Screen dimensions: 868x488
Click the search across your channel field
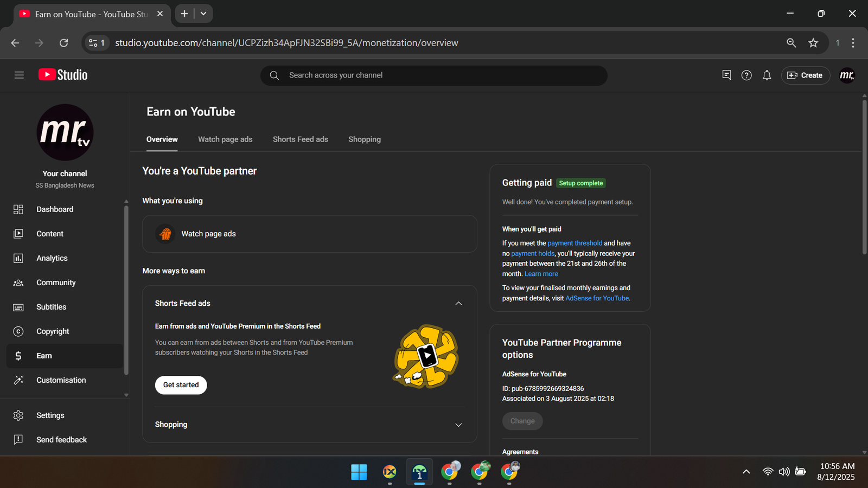[x=434, y=75]
